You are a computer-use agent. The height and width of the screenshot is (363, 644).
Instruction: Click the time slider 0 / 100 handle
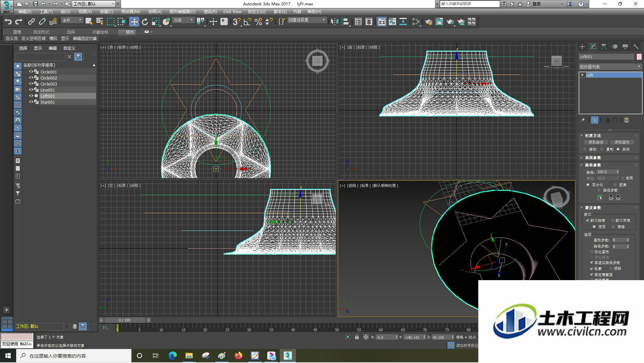[x=124, y=320]
